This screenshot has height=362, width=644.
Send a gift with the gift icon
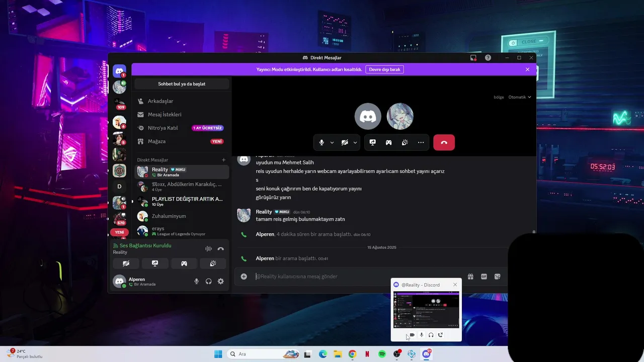470,277
